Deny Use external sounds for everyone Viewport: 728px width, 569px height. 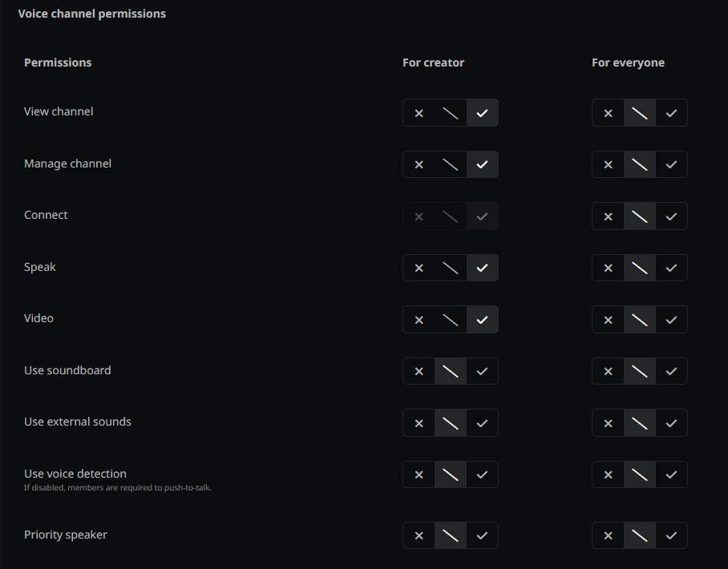[x=608, y=423]
